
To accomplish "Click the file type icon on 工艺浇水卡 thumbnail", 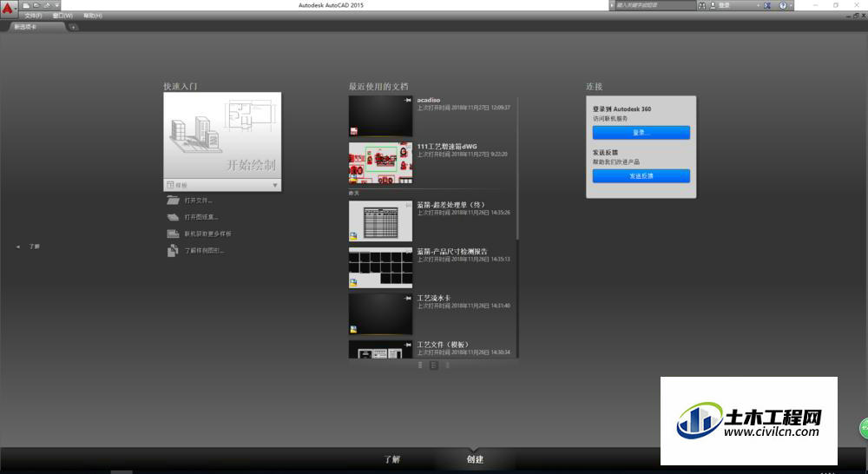I will click(354, 329).
